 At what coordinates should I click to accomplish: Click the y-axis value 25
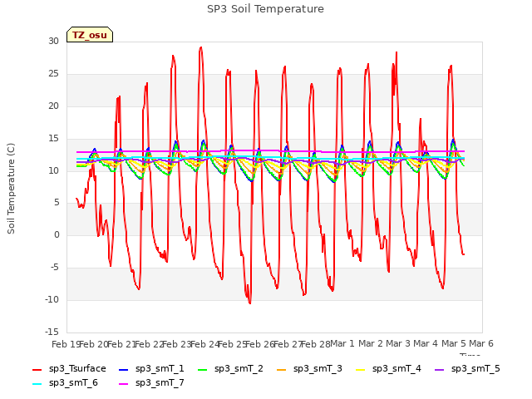pyautogui.click(x=53, y=74)
